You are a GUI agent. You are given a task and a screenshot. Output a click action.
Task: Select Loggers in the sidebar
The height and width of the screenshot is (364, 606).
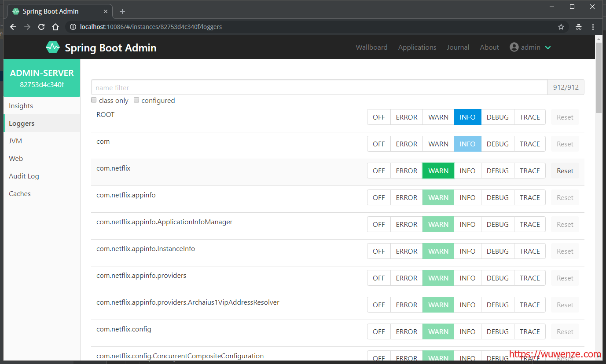(42, 123)
